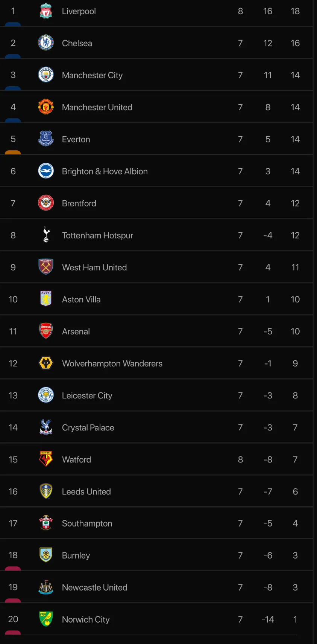Click the Chelsea club badge
Viewport: 317px width, 644px height.
point(46,43)
